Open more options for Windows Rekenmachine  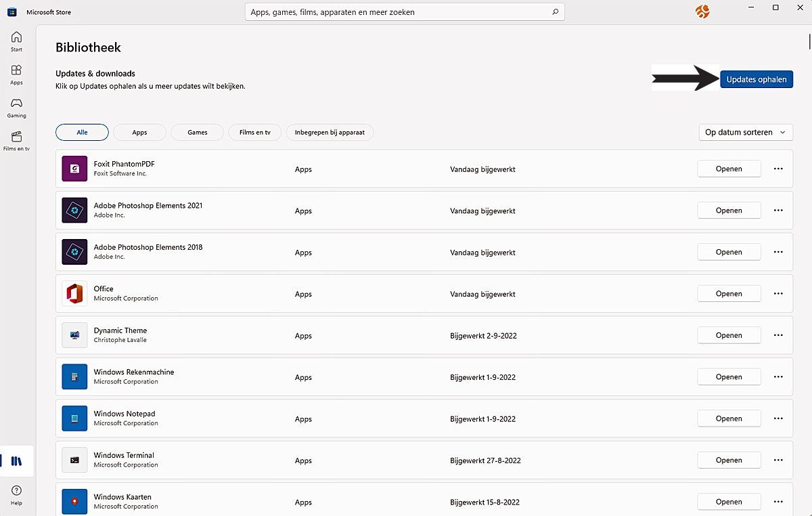778,377
